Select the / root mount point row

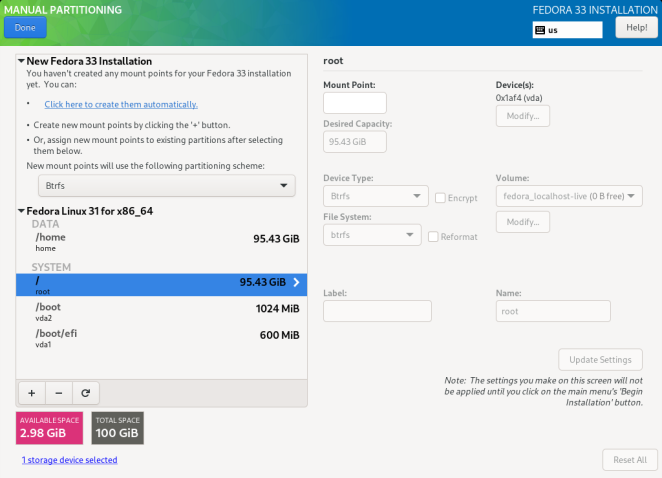pyautogui.click(x=162, y=285)
